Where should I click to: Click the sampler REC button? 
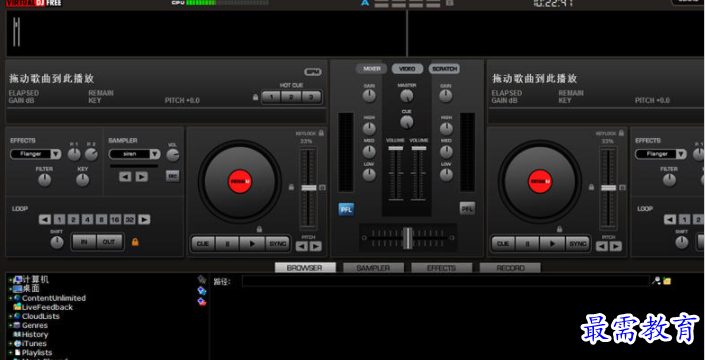pyautogui.click(x=172, y=176)
